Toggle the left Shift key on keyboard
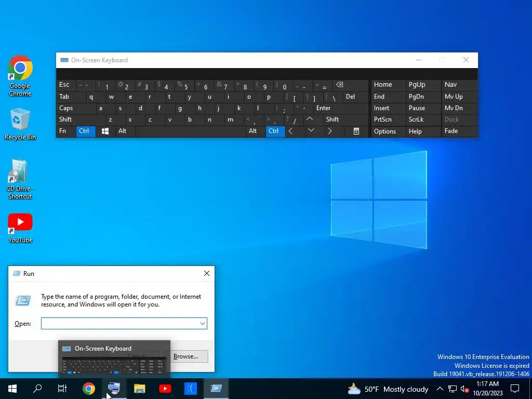The image size is (532, 399). point(81,119)
